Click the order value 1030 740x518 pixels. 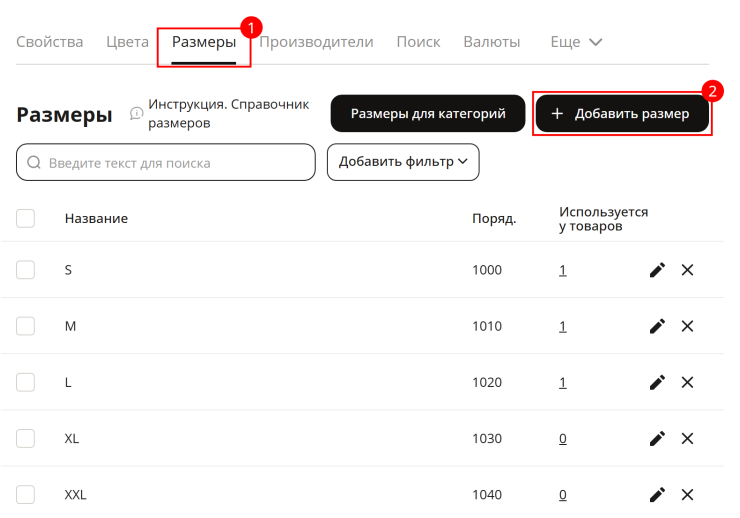pyautogui.click(x=487, y=438)
